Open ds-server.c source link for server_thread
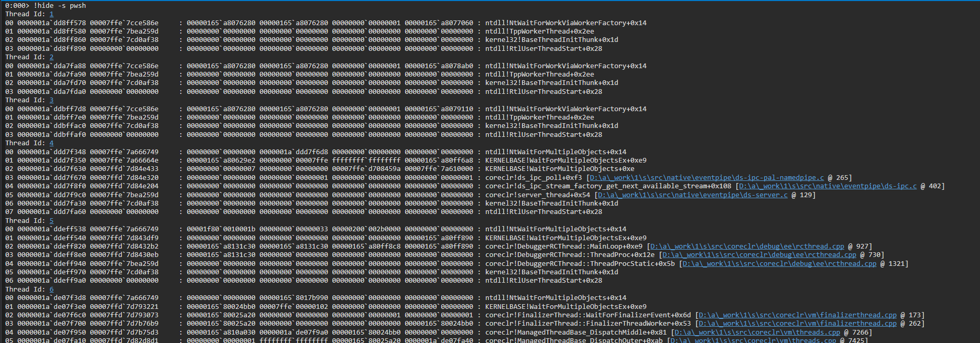 tap(692, 195)
